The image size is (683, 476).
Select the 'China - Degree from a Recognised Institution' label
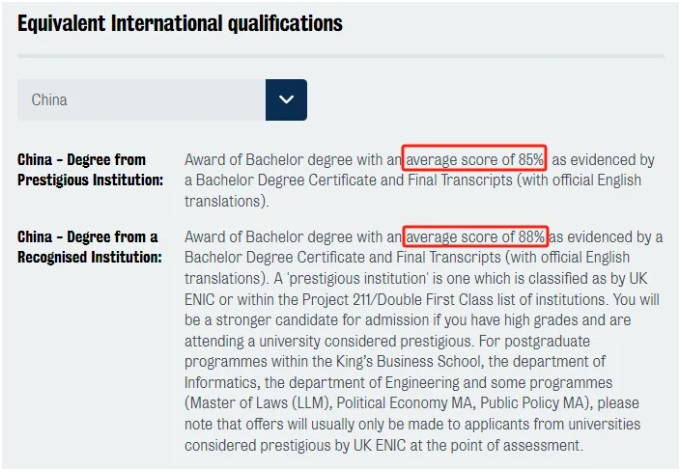click(89, 247)
